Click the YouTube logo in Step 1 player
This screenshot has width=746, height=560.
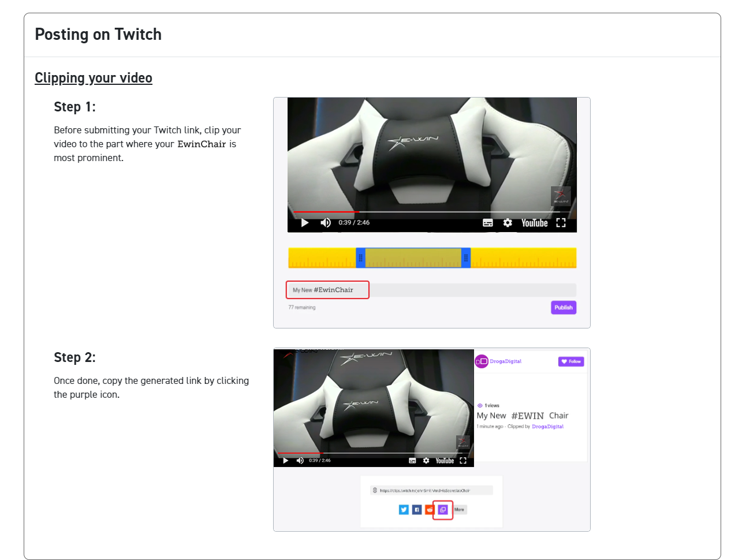click(535, 223)
